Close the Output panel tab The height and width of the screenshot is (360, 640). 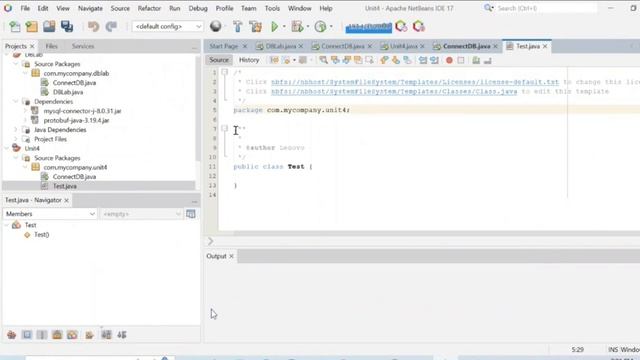tap(231, 256)
